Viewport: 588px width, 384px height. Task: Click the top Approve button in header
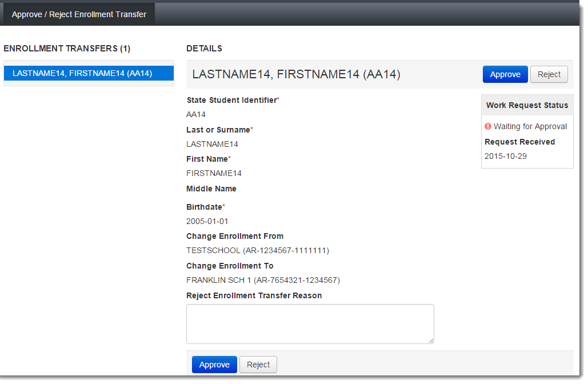[x=505, y=74]
